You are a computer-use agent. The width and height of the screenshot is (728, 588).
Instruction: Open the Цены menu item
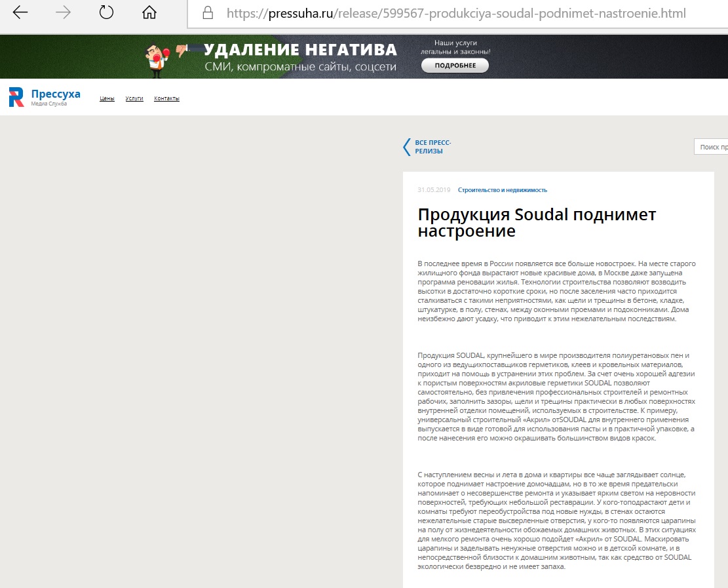[x=107, y=98]
